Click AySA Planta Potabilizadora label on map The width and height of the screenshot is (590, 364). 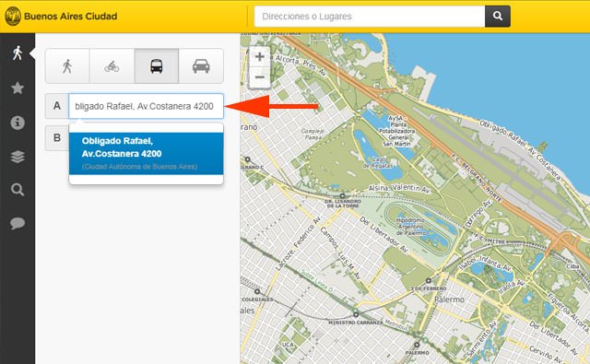(x=396, y=131)
